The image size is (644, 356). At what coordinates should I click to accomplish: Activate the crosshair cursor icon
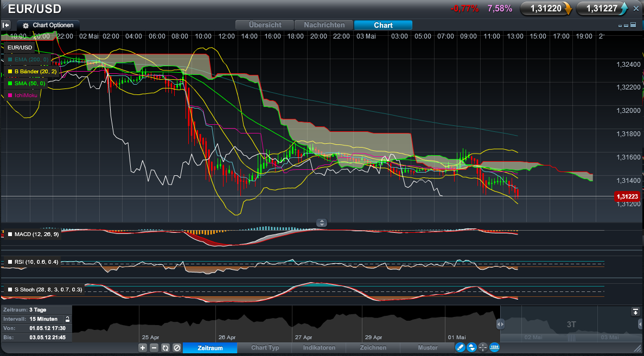[x=483, y=347]
